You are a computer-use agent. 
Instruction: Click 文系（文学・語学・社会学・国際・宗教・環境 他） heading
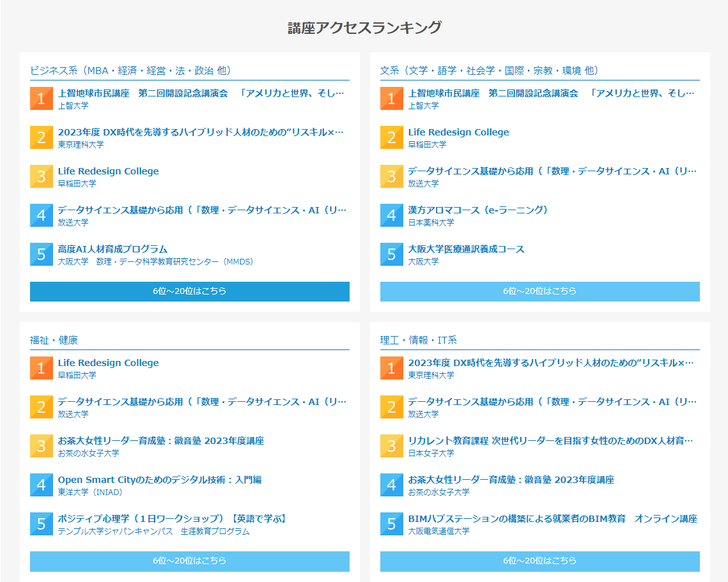tap(490, 70)
